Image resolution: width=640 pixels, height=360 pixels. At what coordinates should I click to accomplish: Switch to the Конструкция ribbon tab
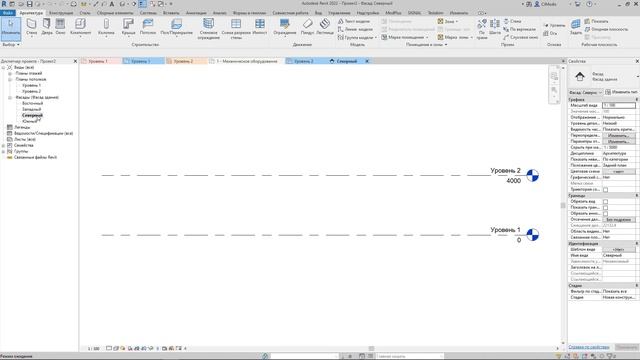coord(61,13)
